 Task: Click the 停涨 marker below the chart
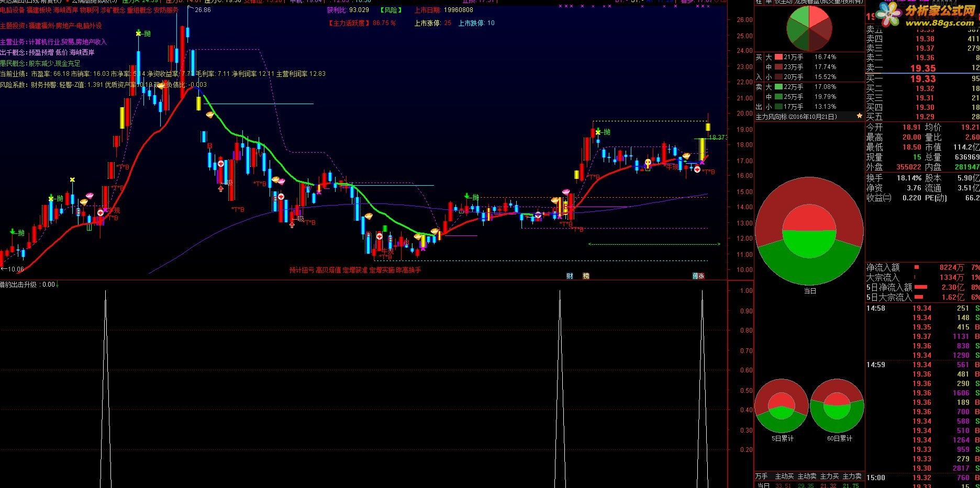[x=698, y=276]
